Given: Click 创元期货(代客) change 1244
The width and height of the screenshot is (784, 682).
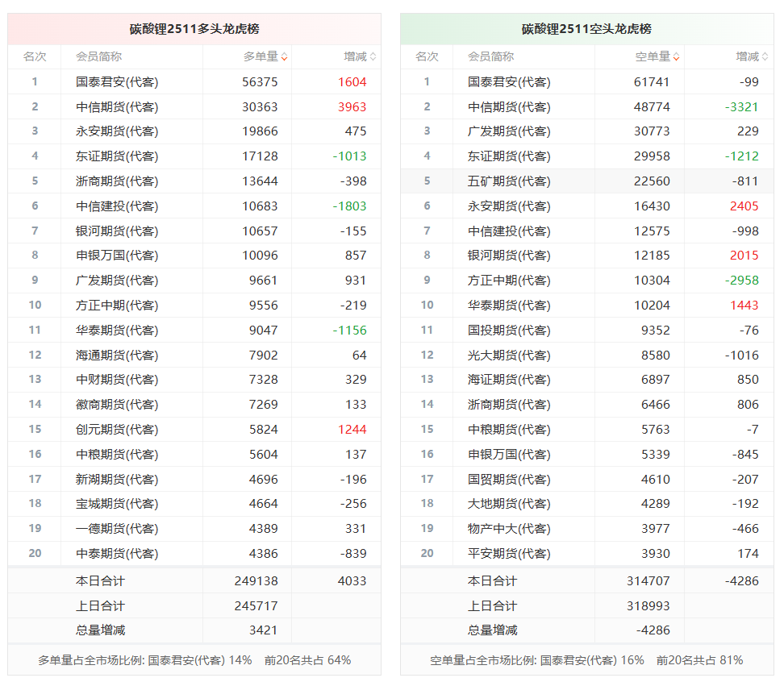Looking at the screenshot, I should pos(352,430).
